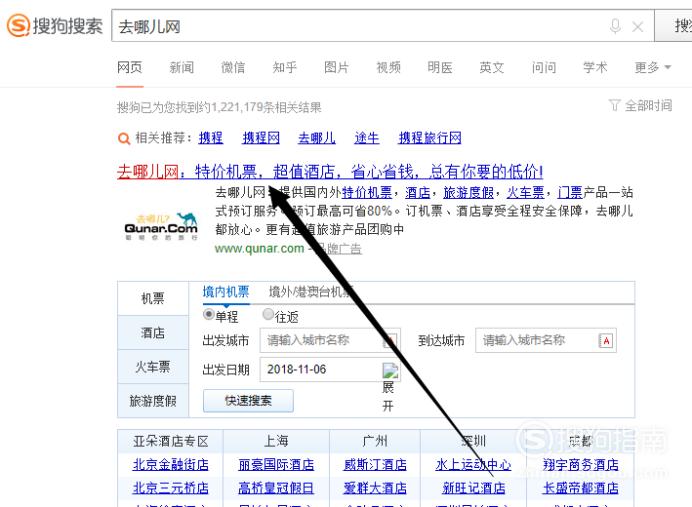Select the 机票 side tab

153,299
